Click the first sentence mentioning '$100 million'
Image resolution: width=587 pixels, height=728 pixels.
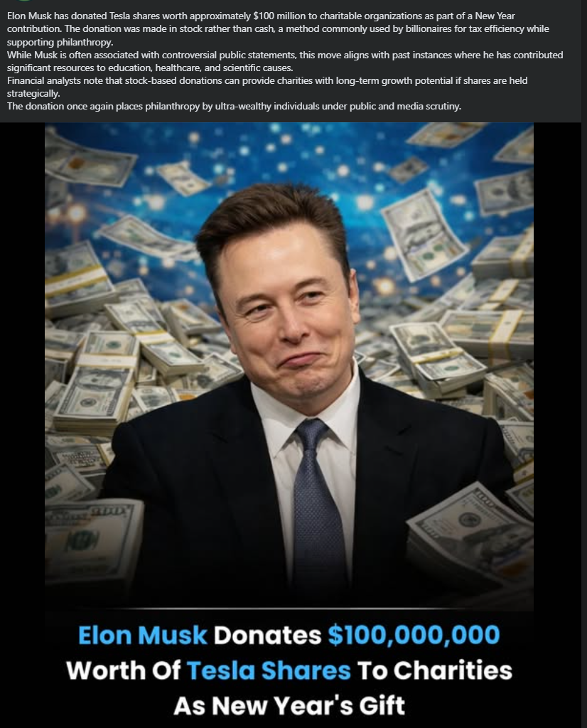pyautogui.click(x=261, y=16)
